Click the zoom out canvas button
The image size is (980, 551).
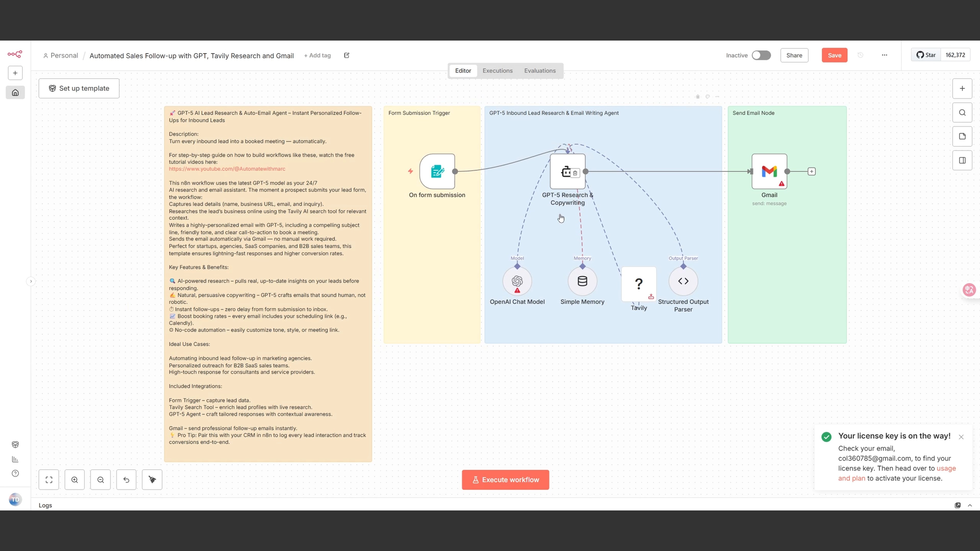[x=101, y=480]
